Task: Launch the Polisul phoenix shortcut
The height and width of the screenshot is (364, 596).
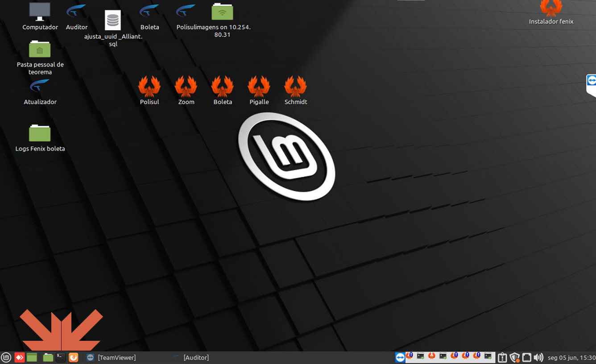Action: point(149,90)
